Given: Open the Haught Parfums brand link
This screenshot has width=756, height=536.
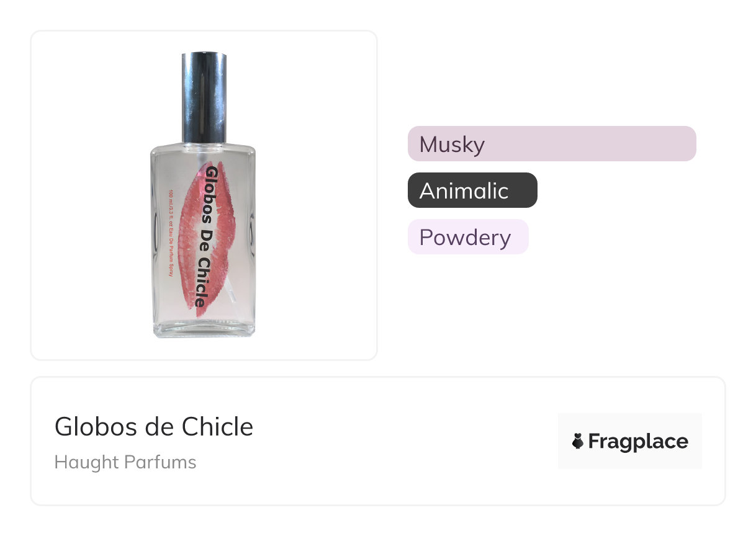Looking at the screenshot, I should pyautogui.click(x=125, y=462).
